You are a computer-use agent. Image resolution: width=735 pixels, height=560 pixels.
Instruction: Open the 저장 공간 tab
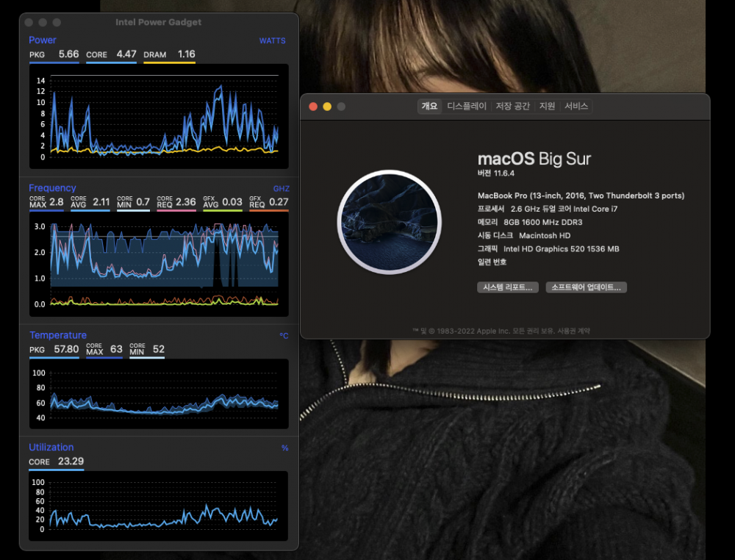point(512,107)
